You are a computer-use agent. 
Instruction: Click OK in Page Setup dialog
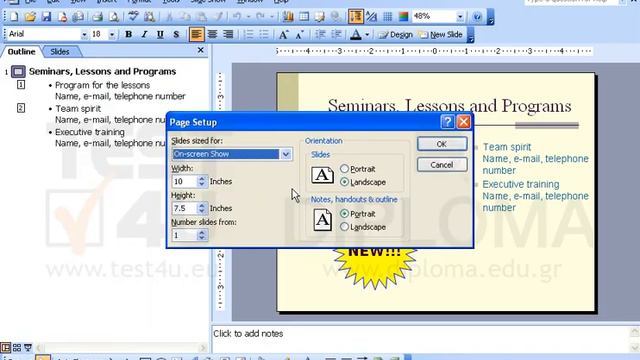tap(442, 144)
